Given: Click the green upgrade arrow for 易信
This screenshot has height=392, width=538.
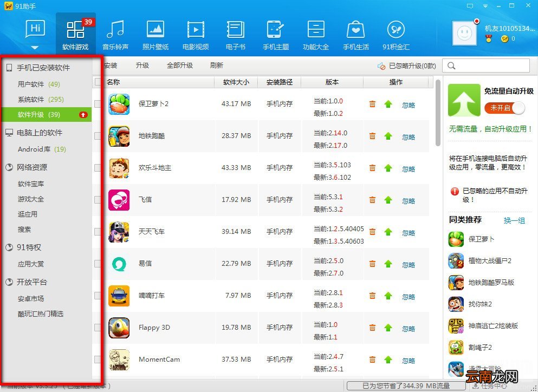Looking at the screenshot, I should (x=388, y=263).
